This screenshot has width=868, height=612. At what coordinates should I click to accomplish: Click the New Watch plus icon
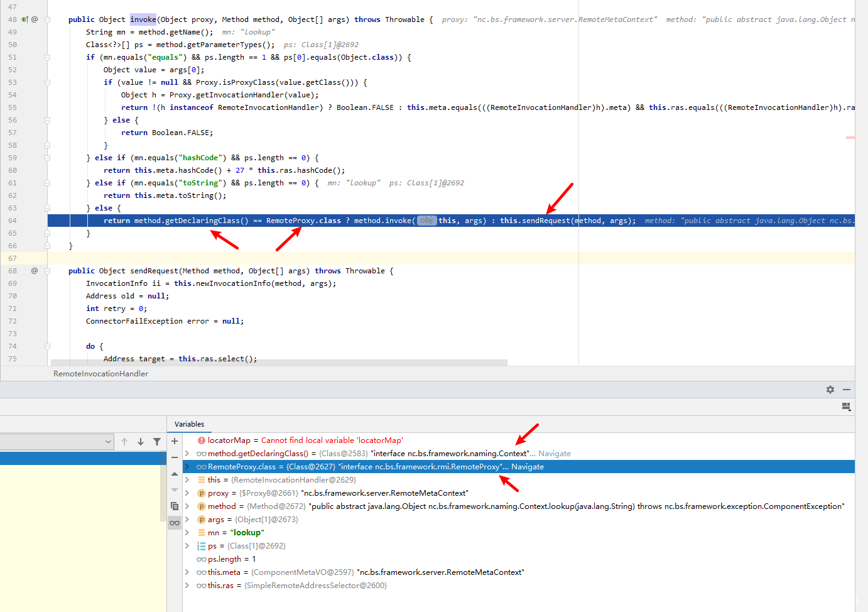[x=175, y=441]
